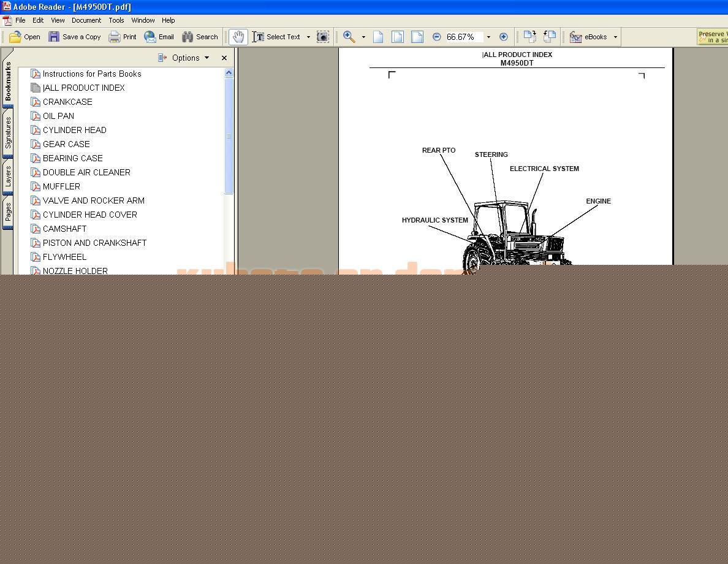Viewport: 728px width, 564px height.
Task: Click the CRANKCASE bookmark icon
Action: (36, 102)
